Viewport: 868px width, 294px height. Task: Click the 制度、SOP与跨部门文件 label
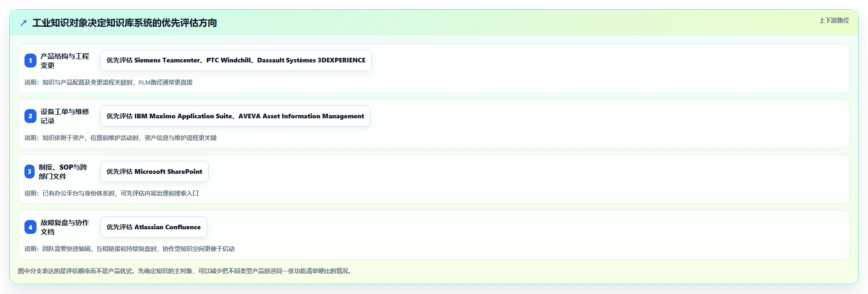pyautogui.click(x=63, y=171)
